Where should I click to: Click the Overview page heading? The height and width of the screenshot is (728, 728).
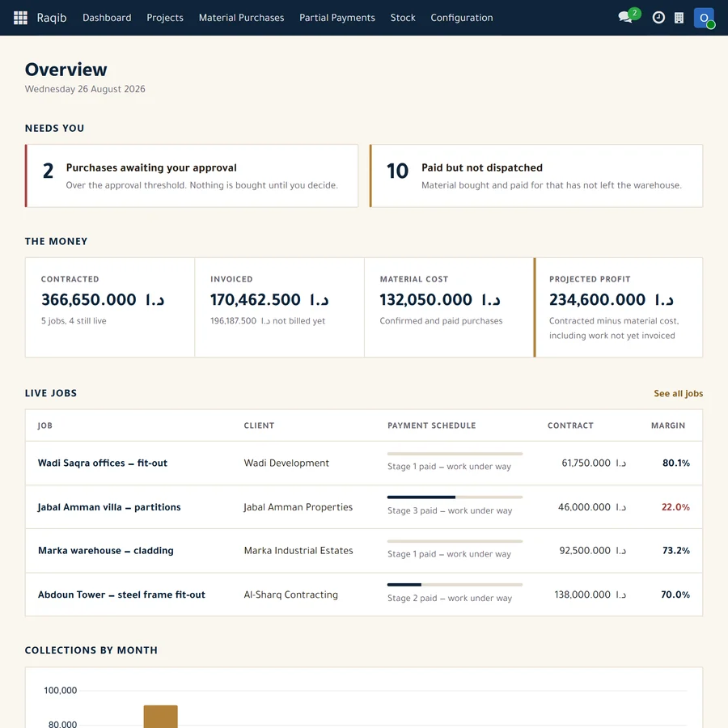[x=66, y=70]
